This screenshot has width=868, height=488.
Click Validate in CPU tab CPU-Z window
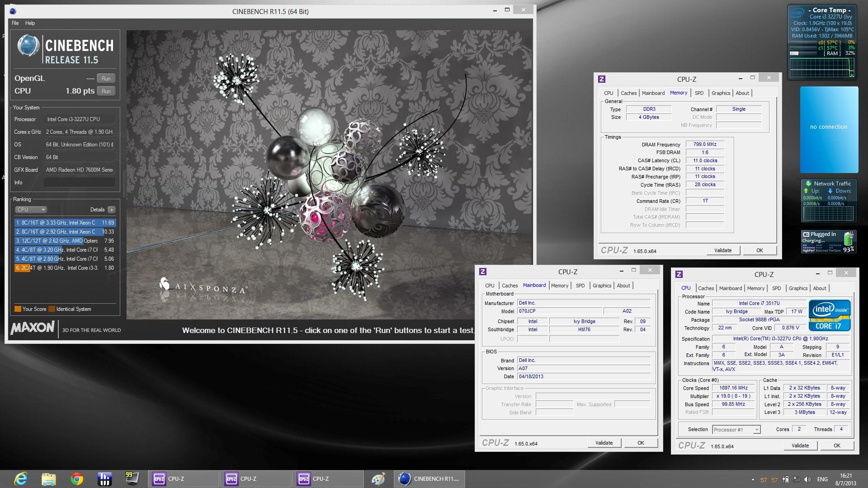point(800,446)
